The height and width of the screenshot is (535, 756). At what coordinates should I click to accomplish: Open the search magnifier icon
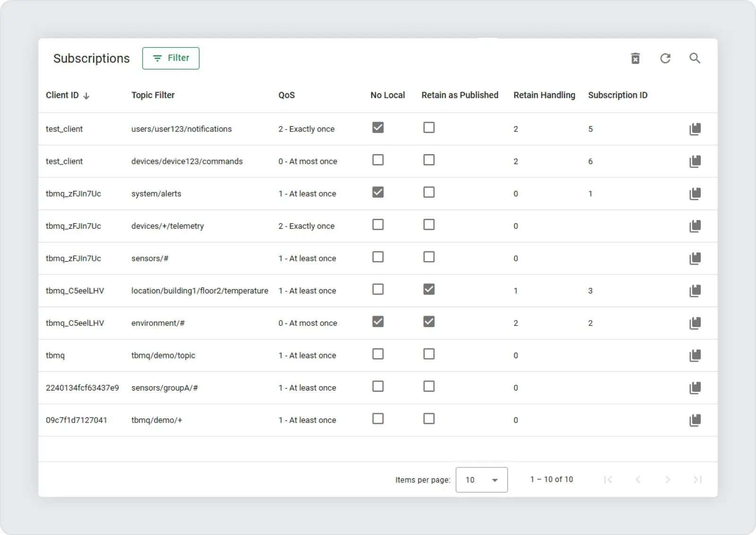(x=695, y=58)
